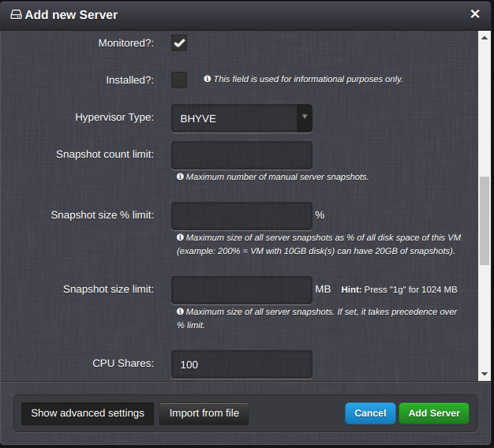The image size is (494, 448).
Task: Click the scrollbar down arrow
Action: 485,374
